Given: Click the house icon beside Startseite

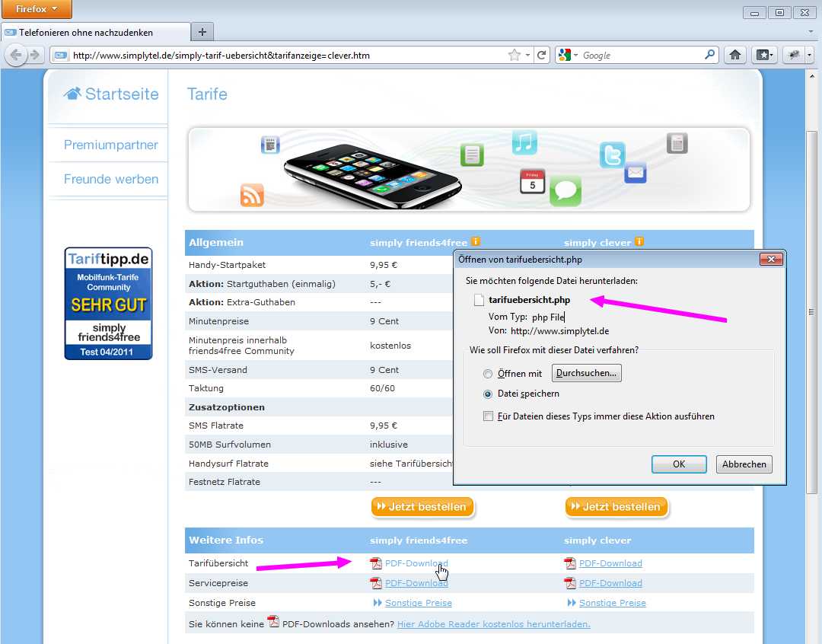Looking at the screenshot, I should pyautogui.click(x=72, y=94).
